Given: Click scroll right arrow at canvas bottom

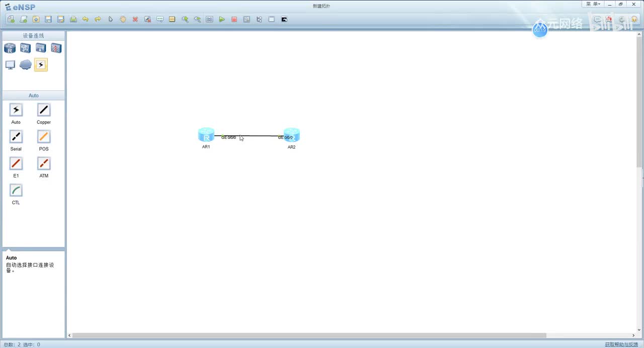Looking at the screenshot, I should 633,335.
